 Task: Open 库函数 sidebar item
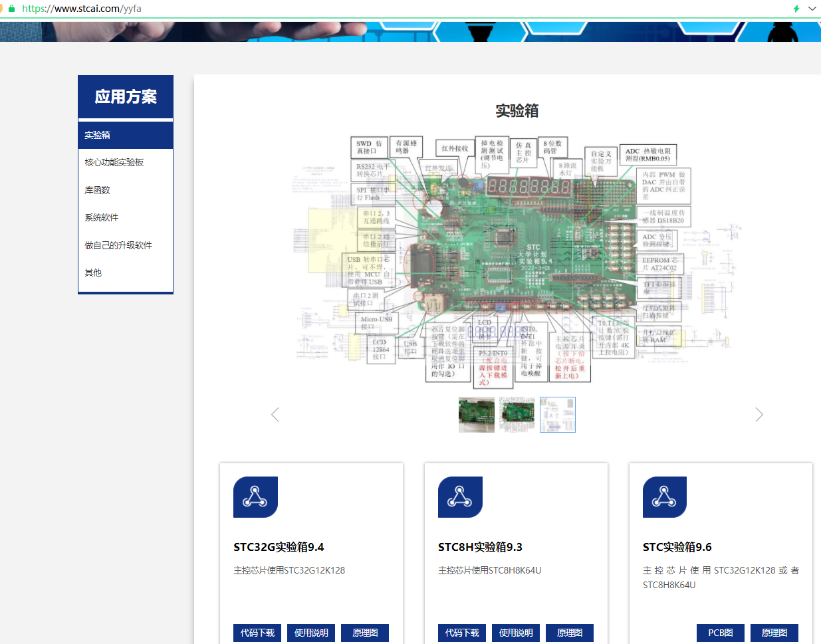pyautogui.click(x=126, y=190)
